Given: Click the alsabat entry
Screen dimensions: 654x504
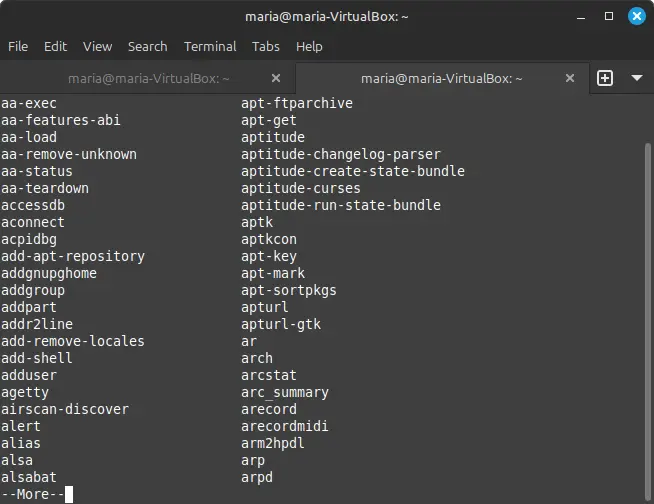Looking at the screenshot, I should point(29,477).
